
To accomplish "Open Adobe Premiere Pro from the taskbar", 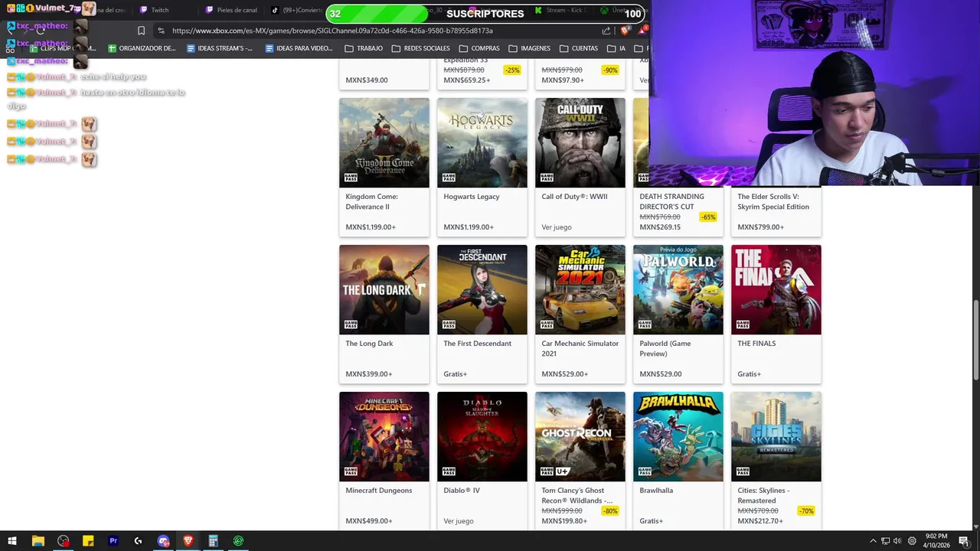I will click(113, 541).
